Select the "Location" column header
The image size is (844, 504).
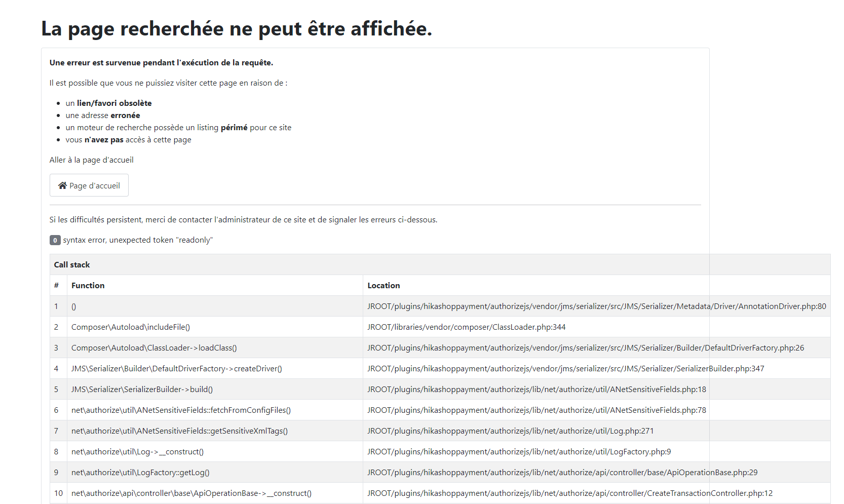point(383,285)
